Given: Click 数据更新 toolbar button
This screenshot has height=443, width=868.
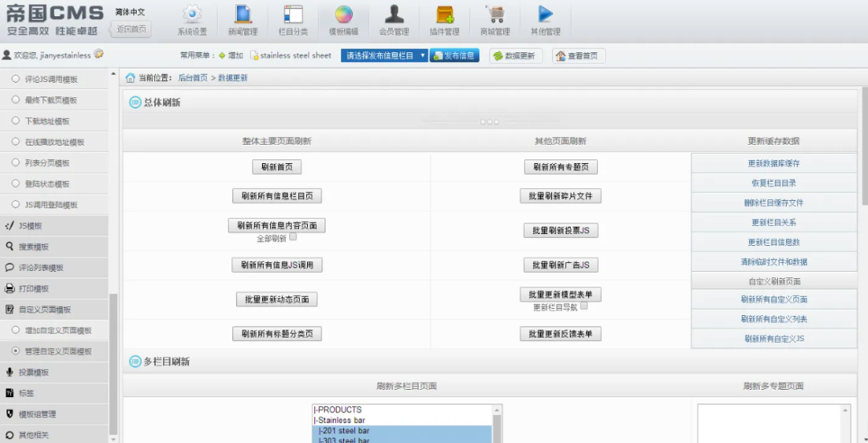Looking at the screenshot, I should (515, 56).
